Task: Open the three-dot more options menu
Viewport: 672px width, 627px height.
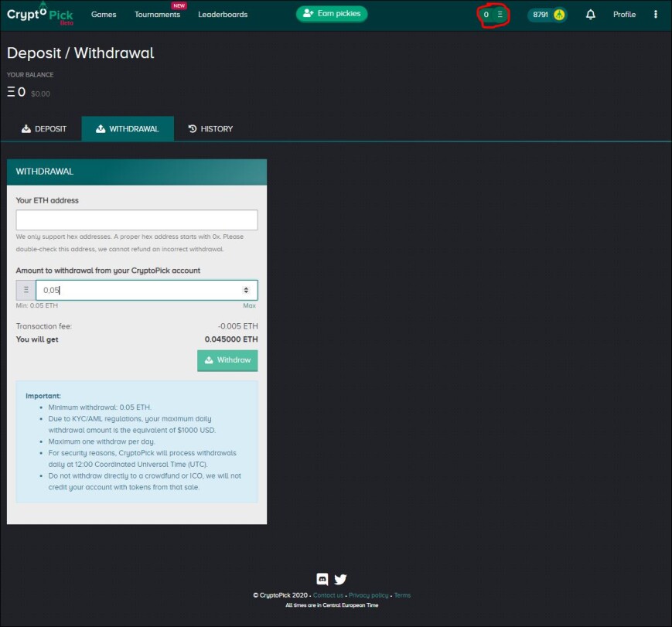Action: [x=655, y=15]
